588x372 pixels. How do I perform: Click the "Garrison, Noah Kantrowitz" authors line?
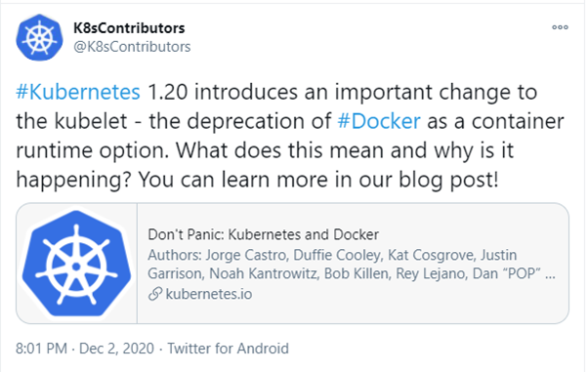232,273
